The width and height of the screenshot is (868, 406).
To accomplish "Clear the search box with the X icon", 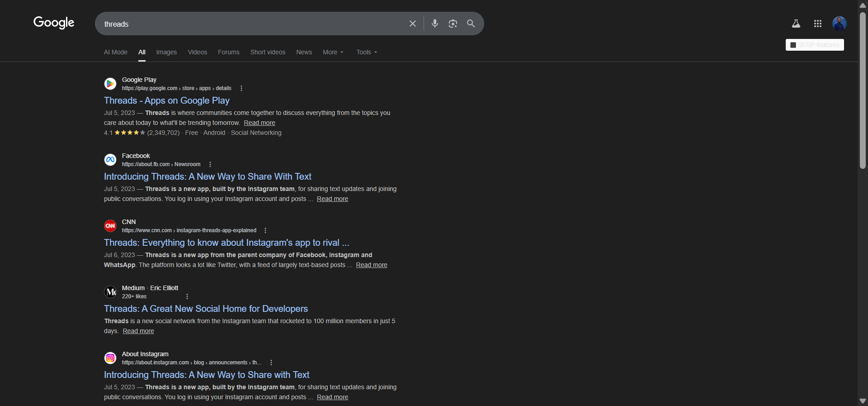I will pos(413,24).
